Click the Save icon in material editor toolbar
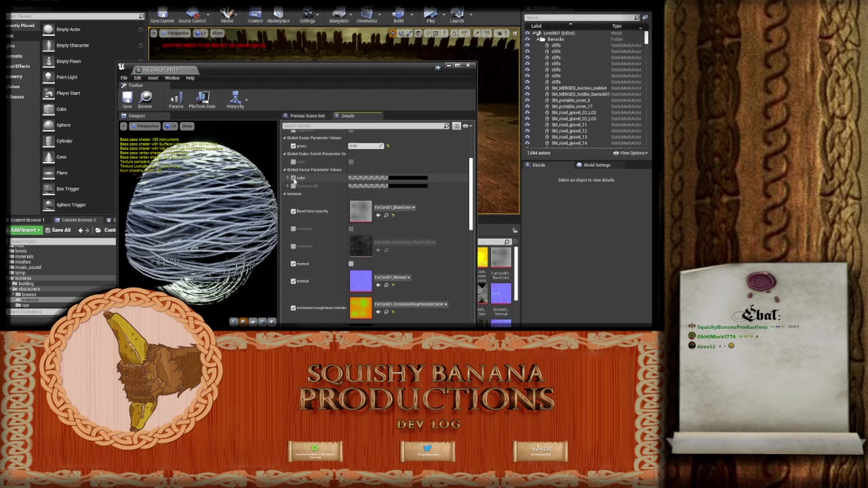This screenshot has width=868, height=488. 127,99
